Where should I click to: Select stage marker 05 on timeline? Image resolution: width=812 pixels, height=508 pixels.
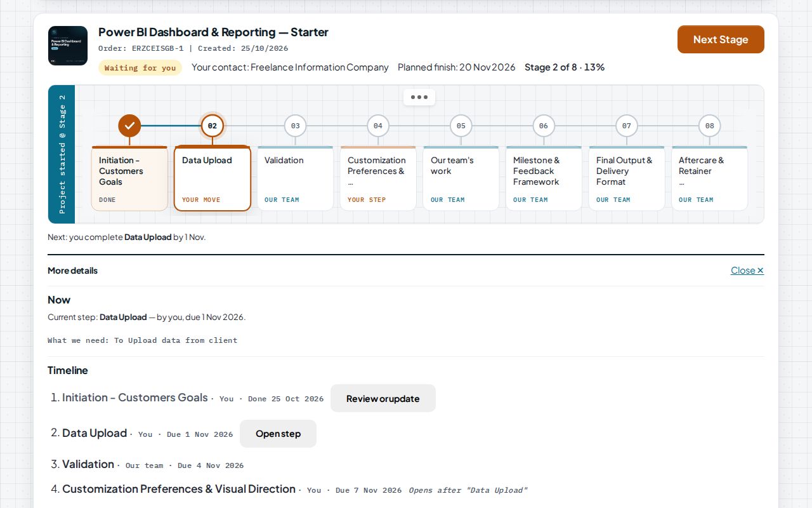click(461, 126)
